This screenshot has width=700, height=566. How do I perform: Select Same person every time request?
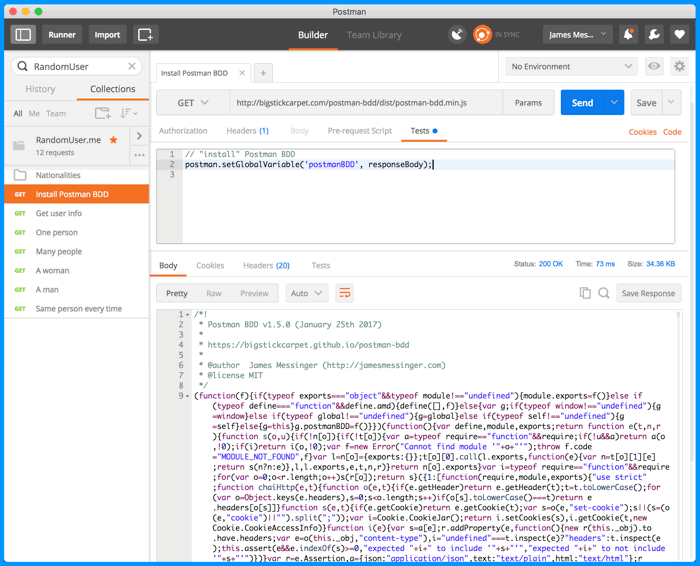tap(77, 308)
